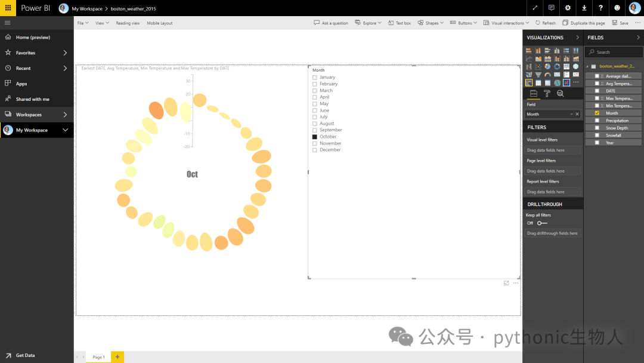This screenshot has width=644, height=363.
Task: Select the donut chart visualization icon
Action: pyautogui.click(x=557, y=67)
